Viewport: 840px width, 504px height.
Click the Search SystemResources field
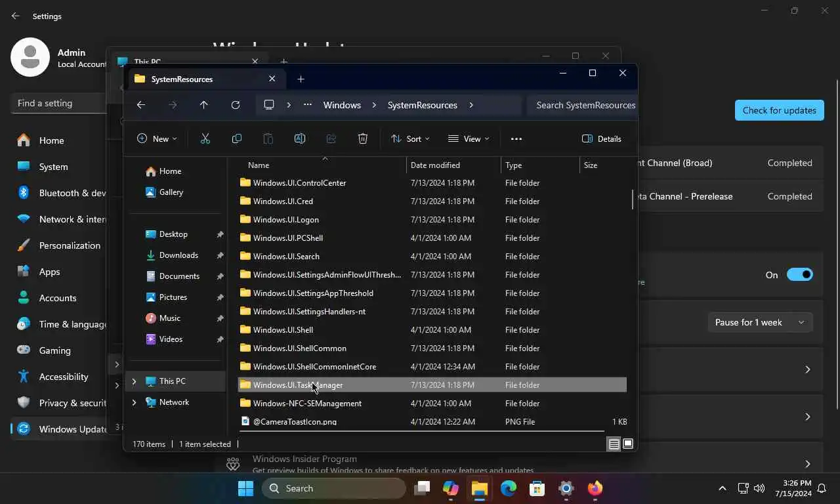[583, 105]
